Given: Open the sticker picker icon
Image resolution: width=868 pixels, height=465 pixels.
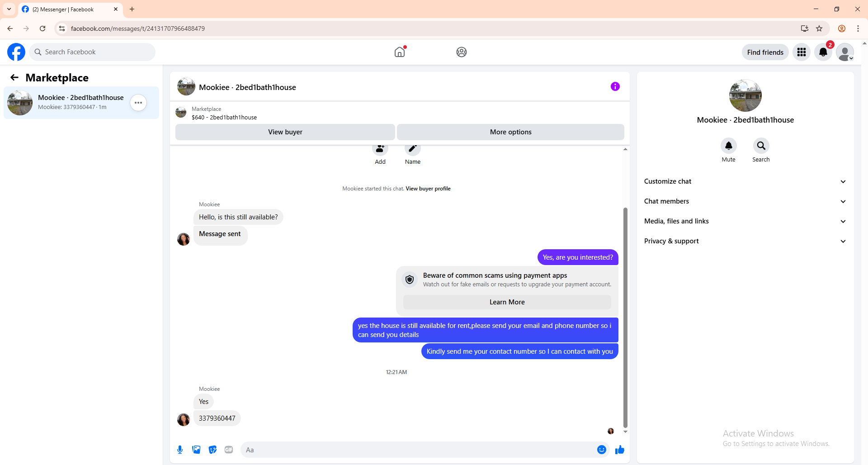Looking at the screenshot, I should coord(212,450).
